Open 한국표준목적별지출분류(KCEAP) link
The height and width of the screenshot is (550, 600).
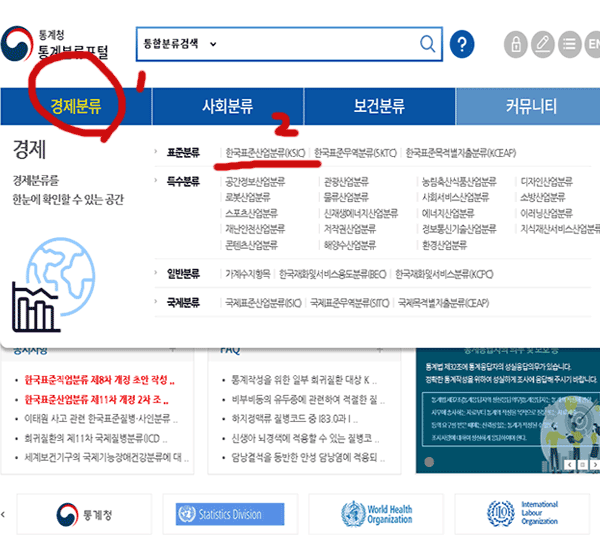461,153
